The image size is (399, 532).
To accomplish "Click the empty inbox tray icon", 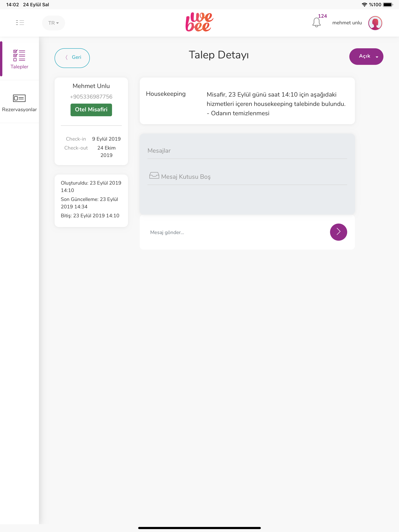I will pyautogui.click(x=154, y=176).
